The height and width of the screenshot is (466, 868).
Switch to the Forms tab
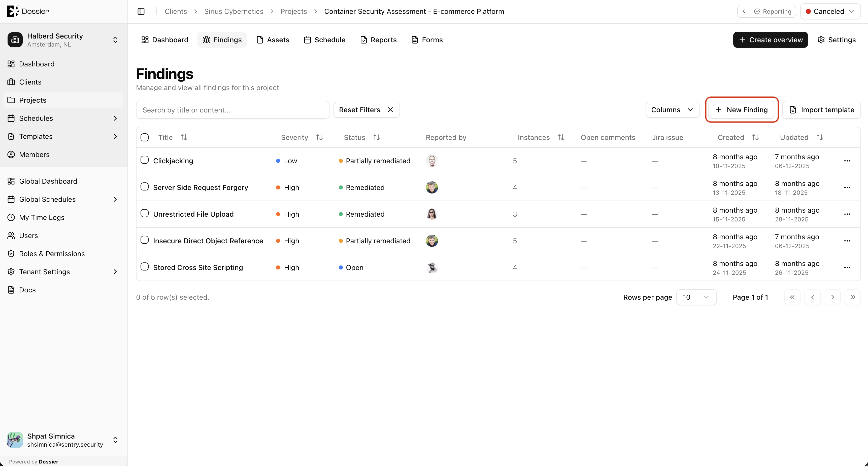coord(427,40)
